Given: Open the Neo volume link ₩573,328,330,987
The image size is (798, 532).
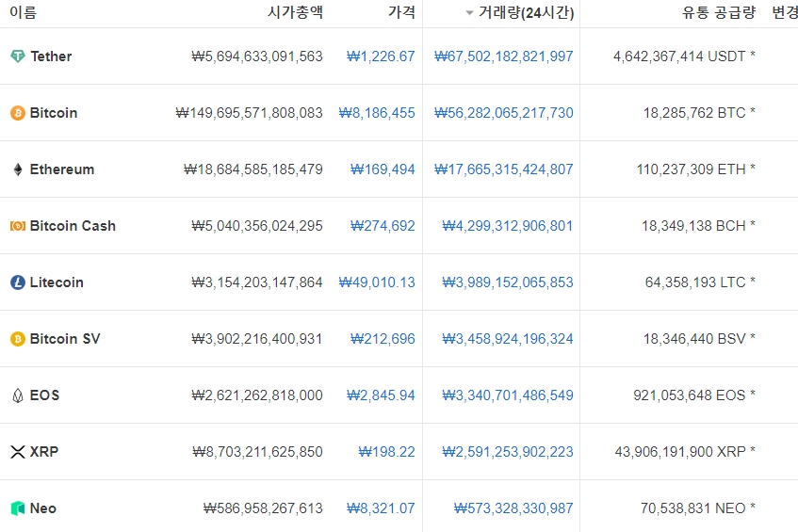Looking at the screenshot, I should (x=513, y=508).
